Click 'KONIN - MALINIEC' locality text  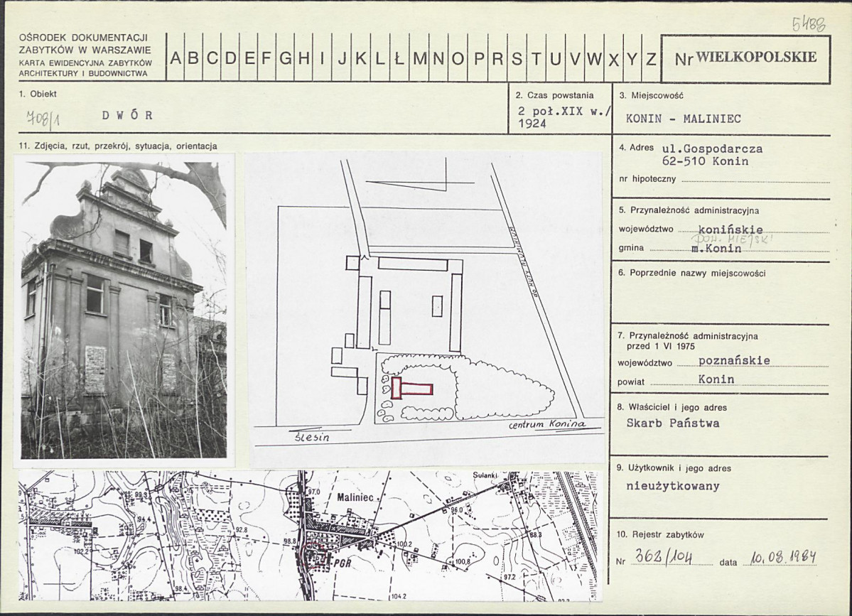pyautogui.click(x=683, y=119)
